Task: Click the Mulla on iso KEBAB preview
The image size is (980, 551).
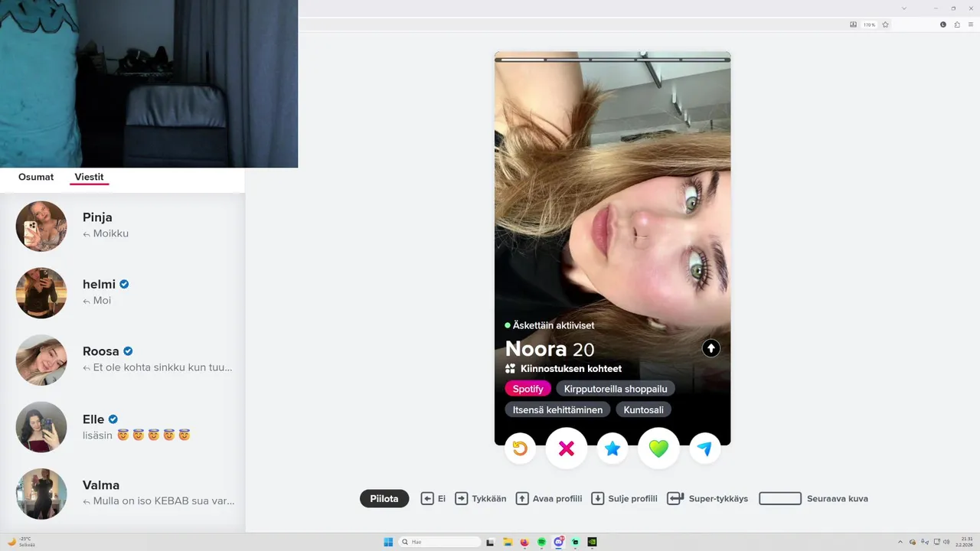Action: pos(164,501)
